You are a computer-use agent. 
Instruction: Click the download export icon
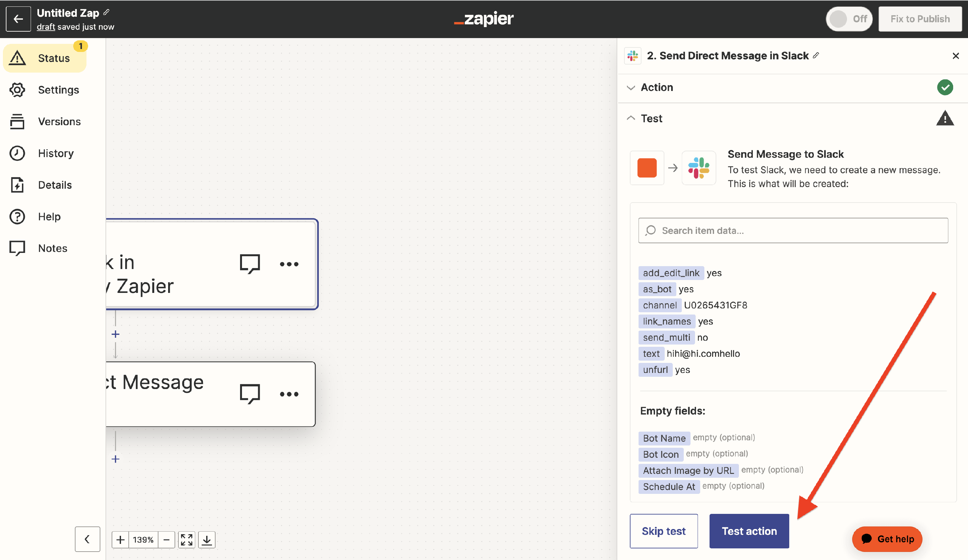pyautogui.click(x=207, y=540)
